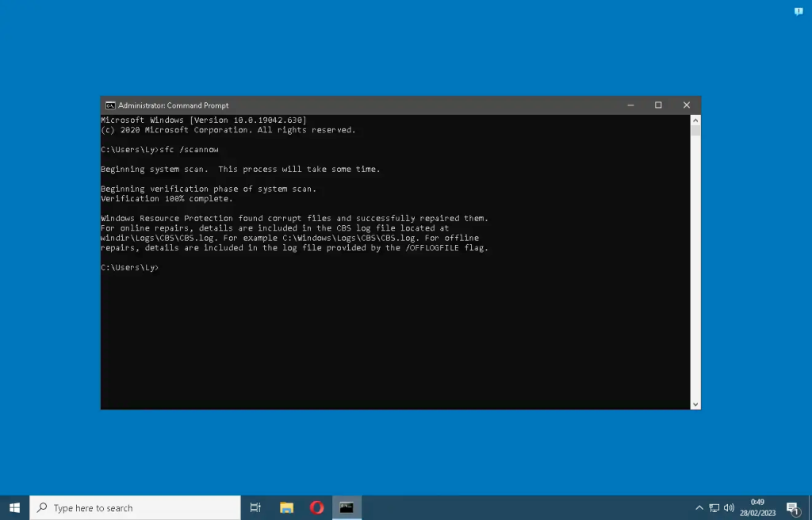The width and height of the screenshot is (812, 520).
Task: Close the Administrator: Command Prompt window
Action: coord(687,105)
